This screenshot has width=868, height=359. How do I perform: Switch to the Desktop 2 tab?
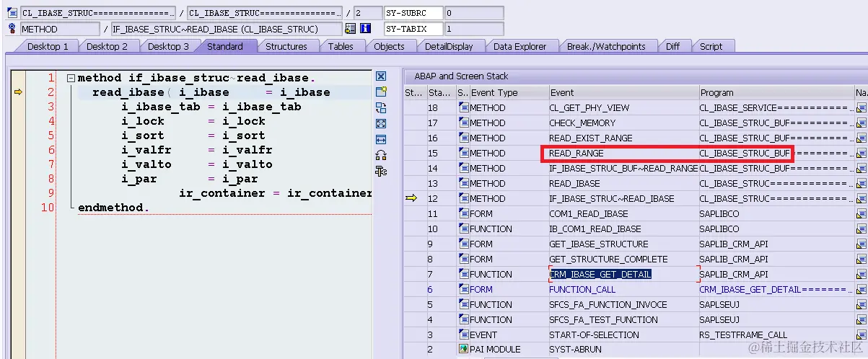tap(107, 46)
